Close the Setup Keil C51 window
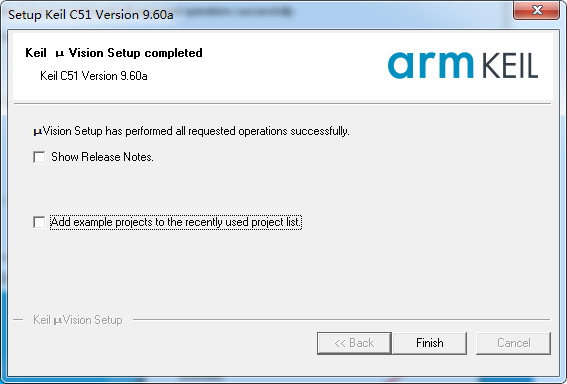The image size is (567, 384). (x=537, y=10)
